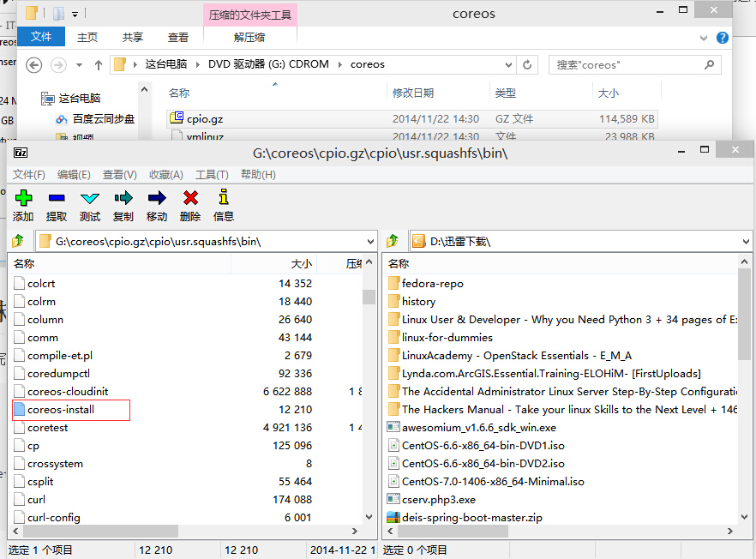Switch to the 解压缩 tab in Explorer
This screenshot has height=559, width=756.
click(x=249, y=37)
